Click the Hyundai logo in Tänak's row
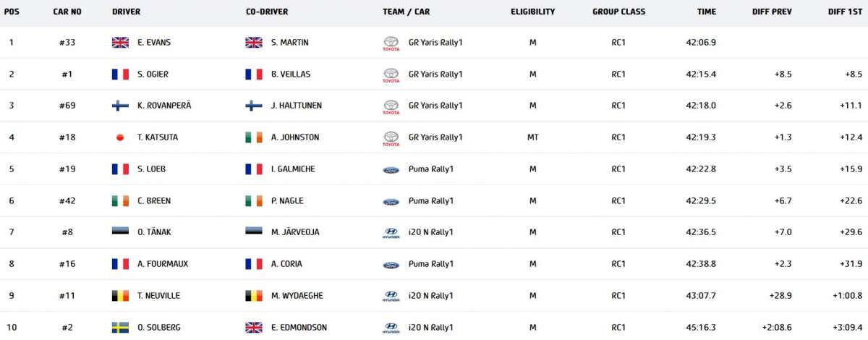Image resolution: width=868 pixels, height=340 pixels. [x=391, y=232]
